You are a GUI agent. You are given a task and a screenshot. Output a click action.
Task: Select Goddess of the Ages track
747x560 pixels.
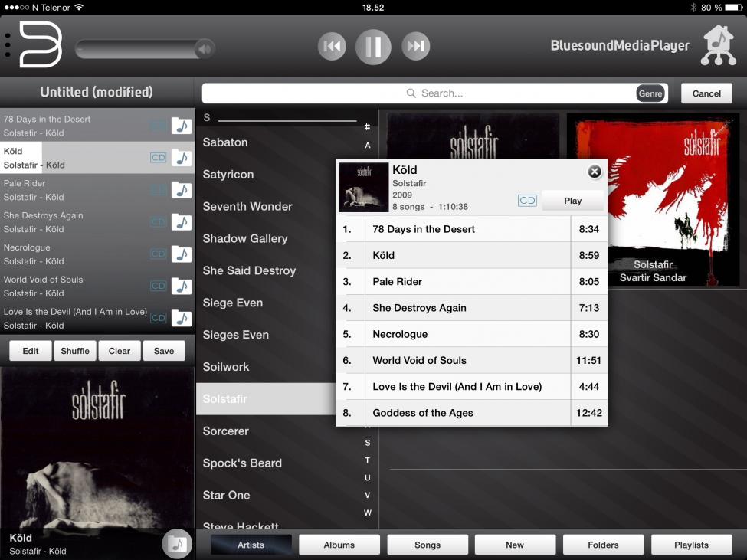click(x=472, y=412)
